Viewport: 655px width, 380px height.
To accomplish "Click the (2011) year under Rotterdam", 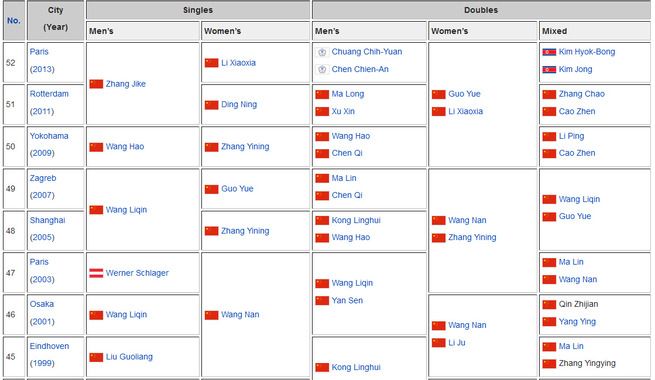I will (x=42, y=111).
